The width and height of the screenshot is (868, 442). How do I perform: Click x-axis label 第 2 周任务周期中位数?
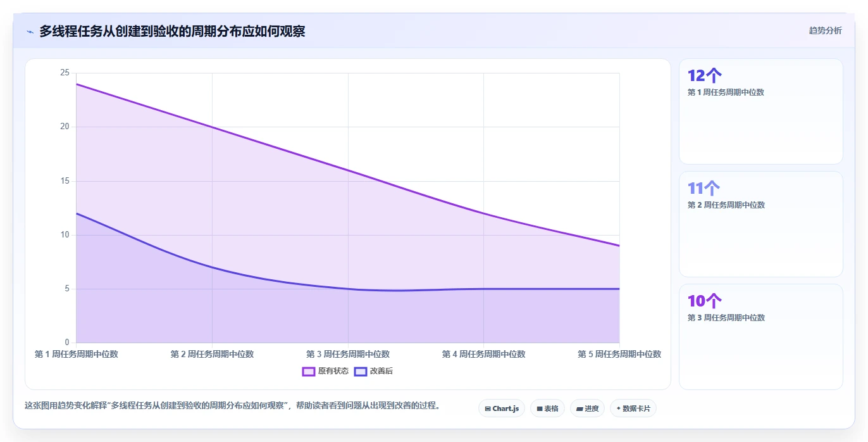[x=212, y=354]
